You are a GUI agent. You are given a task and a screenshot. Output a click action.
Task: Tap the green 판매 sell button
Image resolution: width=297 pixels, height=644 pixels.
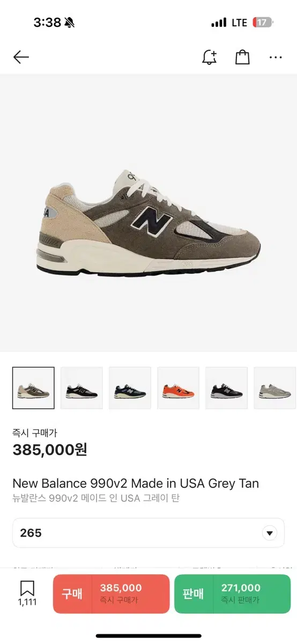[x=233, y=594]
